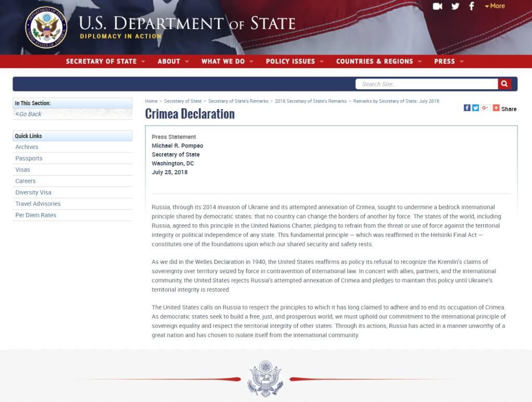Click the Department of State seal logo
Image resolution: width=532 pixels, height=402 pixels.
coord(46,27)
